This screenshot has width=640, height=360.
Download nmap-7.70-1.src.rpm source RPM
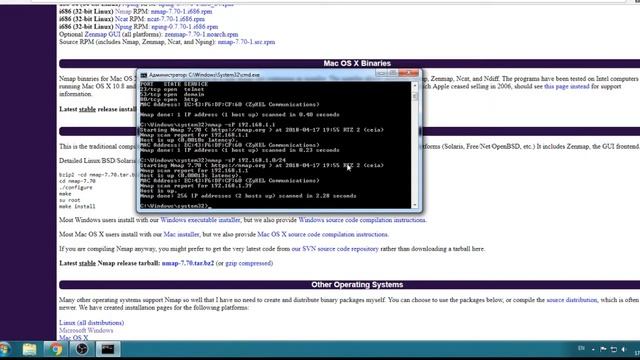point(246,42)
